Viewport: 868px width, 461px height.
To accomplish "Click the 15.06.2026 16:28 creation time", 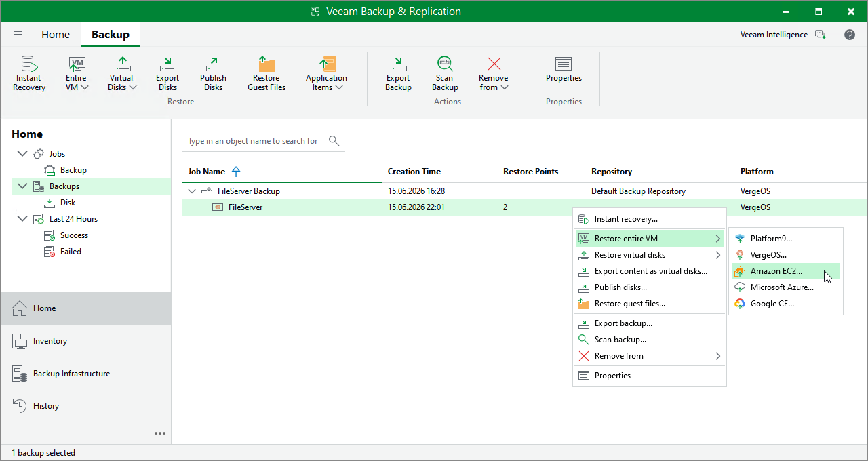I will 416,191.
